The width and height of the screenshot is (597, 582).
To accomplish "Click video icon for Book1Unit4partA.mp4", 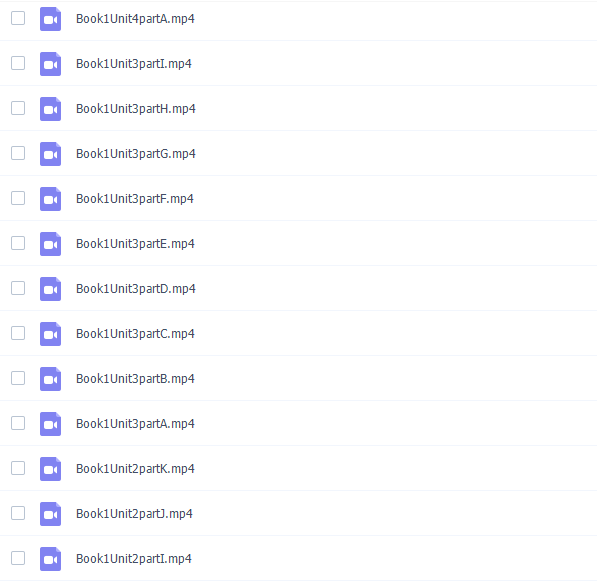I will tap(50, 19).
